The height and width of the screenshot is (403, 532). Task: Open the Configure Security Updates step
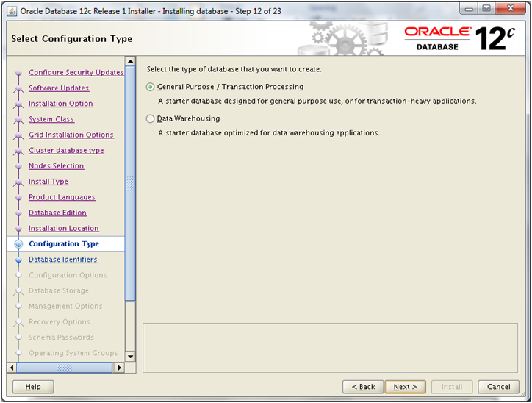[x=76, y=72]
